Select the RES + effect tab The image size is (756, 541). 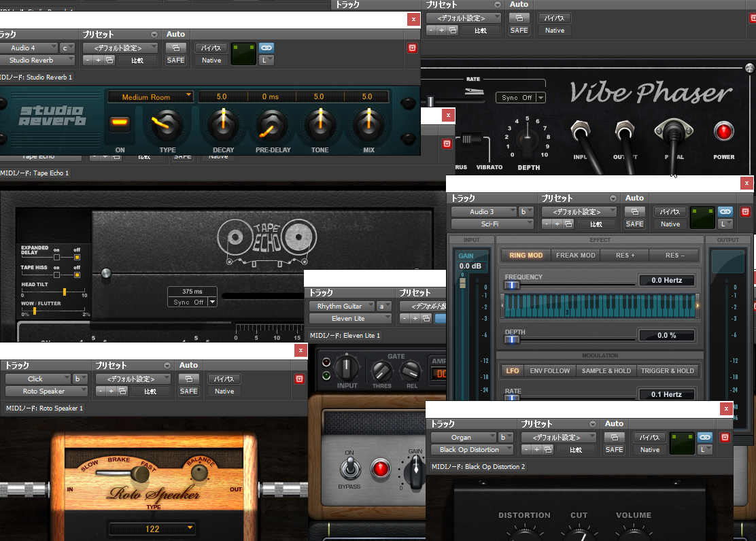coord(625,255)
